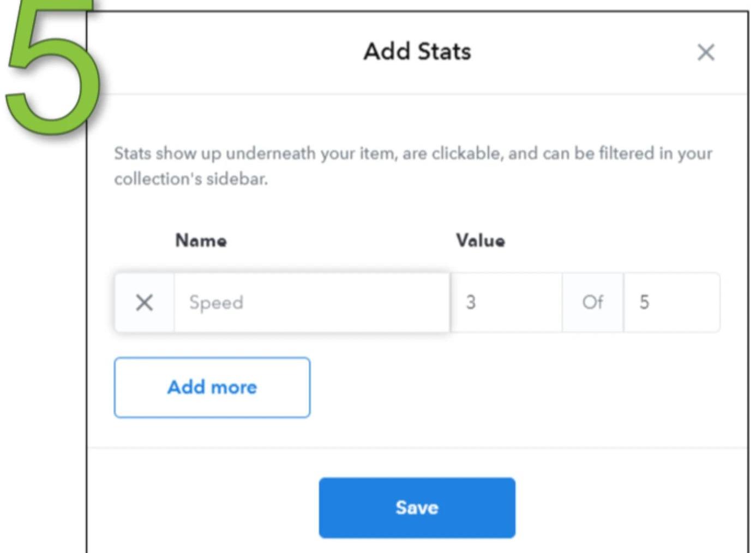Screen dimensions: 756x553
Task: Add more stat rows
Action: (212, 387)
